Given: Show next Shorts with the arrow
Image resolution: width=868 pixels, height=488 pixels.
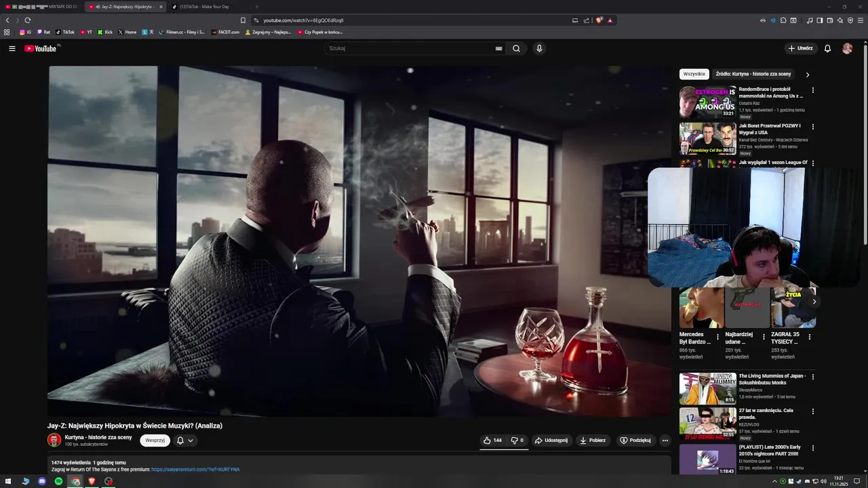Looking at the screenshot, I should (x=814, y=302).
